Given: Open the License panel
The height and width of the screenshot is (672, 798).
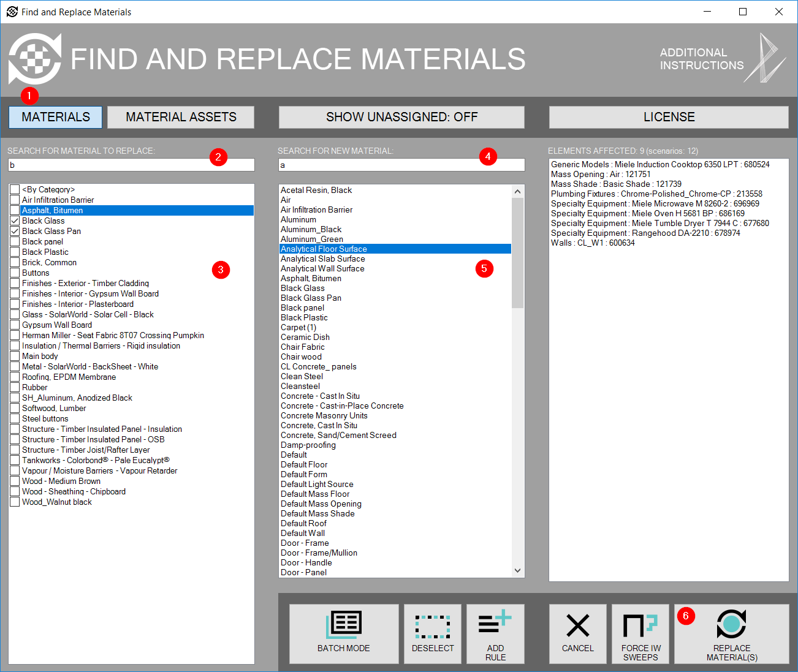Looking at the screenshot, I should click(668, 116).
